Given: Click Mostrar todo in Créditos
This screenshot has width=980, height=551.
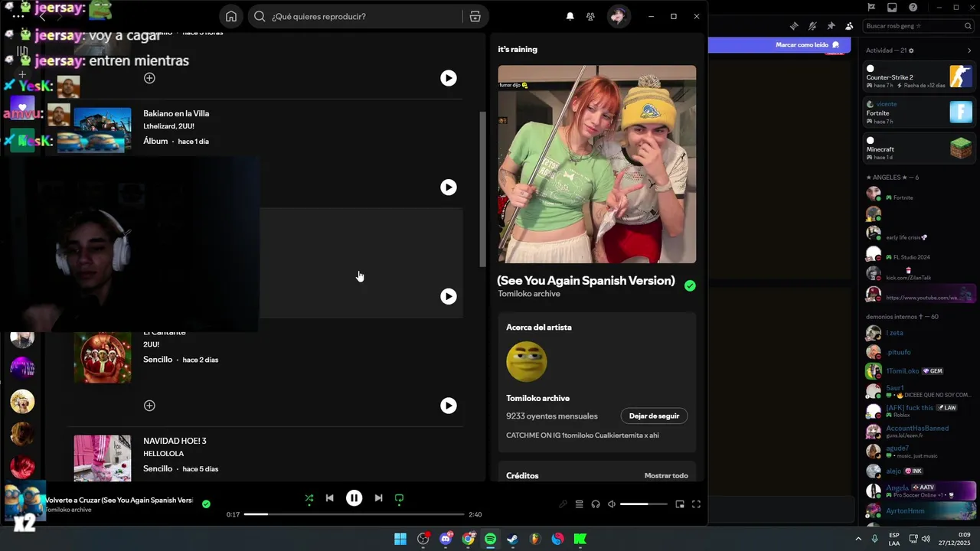Looking at the screenshot, I should point(666,475).
